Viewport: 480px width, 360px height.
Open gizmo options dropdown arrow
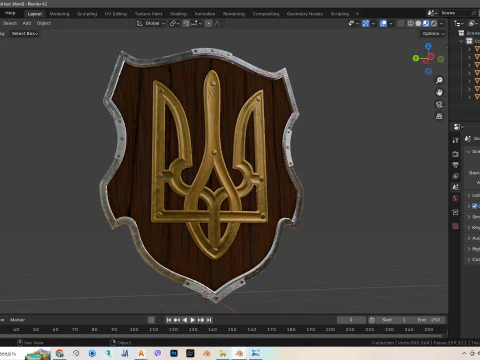[373, 23]
